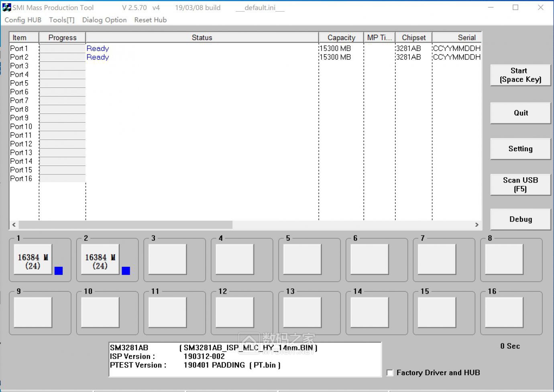Viewport: 554px width, 392px height.
Task: Open the Setting button
Action: pos(520,149)
